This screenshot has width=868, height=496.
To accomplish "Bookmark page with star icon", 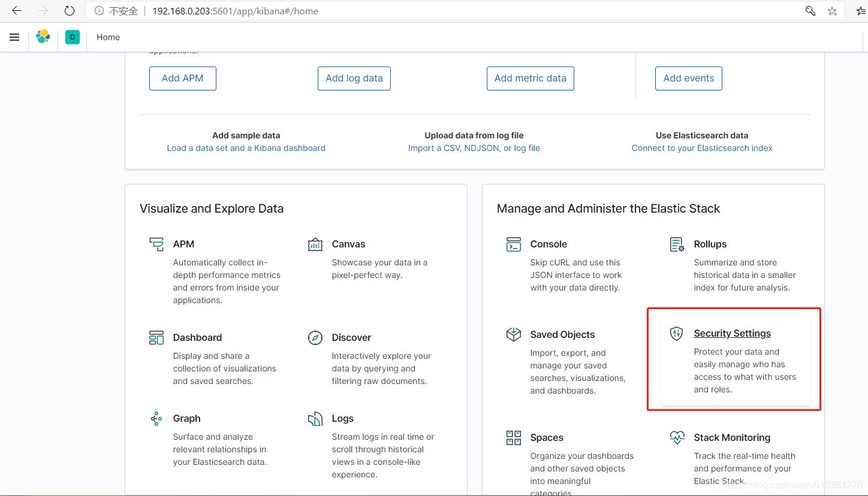I will tap(832, 11).
